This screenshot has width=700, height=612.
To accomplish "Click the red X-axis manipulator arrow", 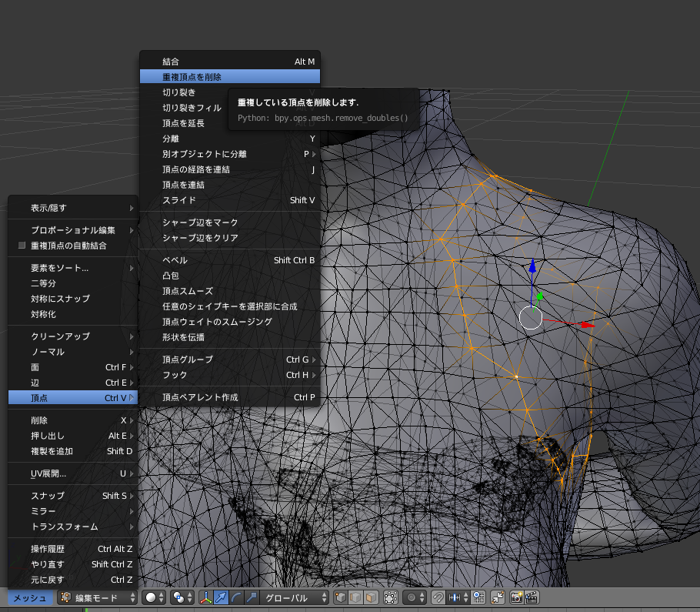I will pyautogui.click(x=588, y=325).
